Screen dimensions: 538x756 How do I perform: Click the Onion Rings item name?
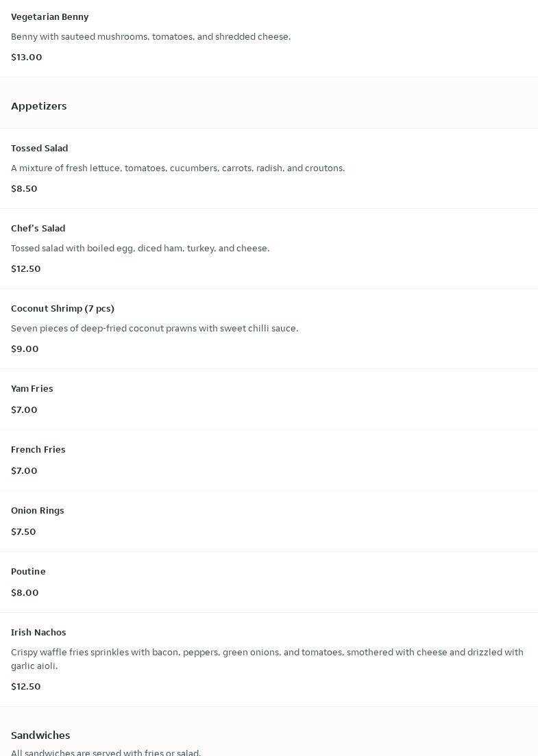click(38, 510)
